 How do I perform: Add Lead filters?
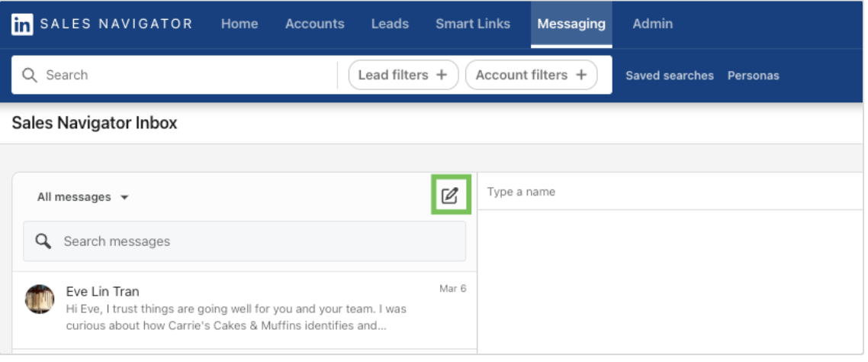(403, 75)
